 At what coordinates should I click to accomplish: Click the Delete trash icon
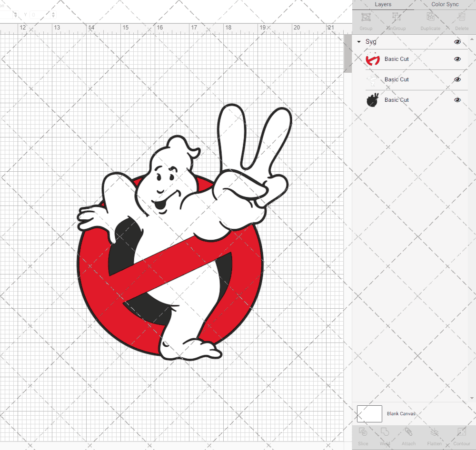[462, 17]
